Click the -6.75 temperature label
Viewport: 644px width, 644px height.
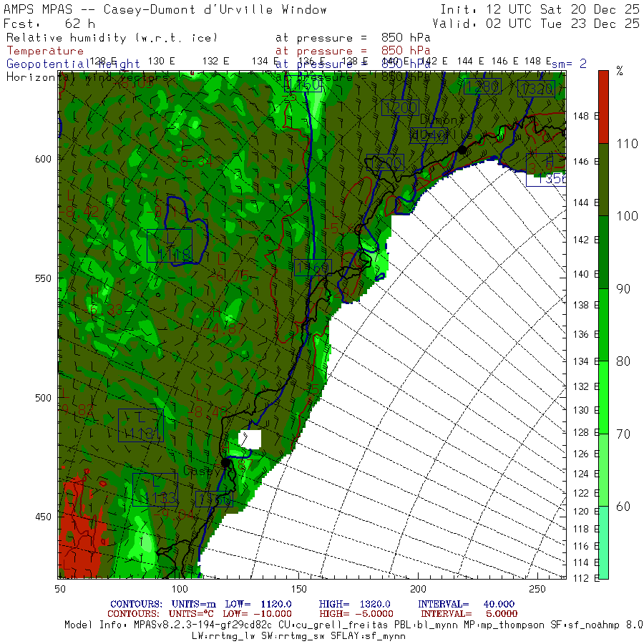click(229, 276)
